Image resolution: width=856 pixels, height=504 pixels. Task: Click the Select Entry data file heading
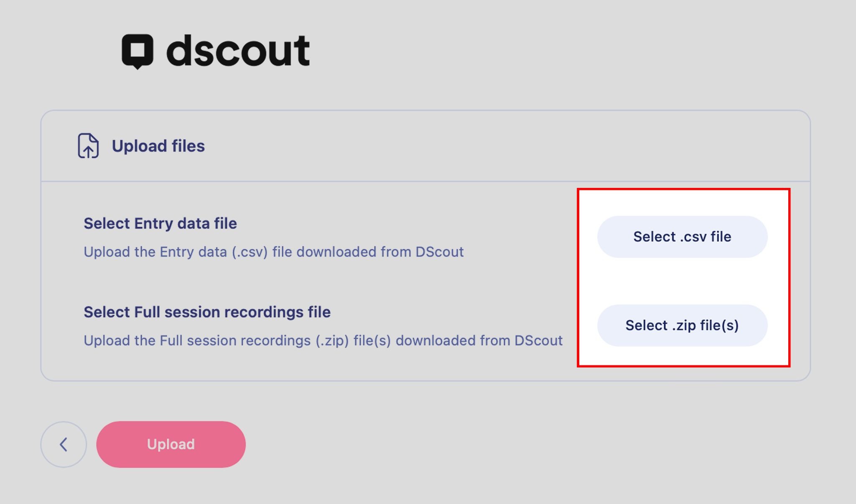tap(160, 223)
